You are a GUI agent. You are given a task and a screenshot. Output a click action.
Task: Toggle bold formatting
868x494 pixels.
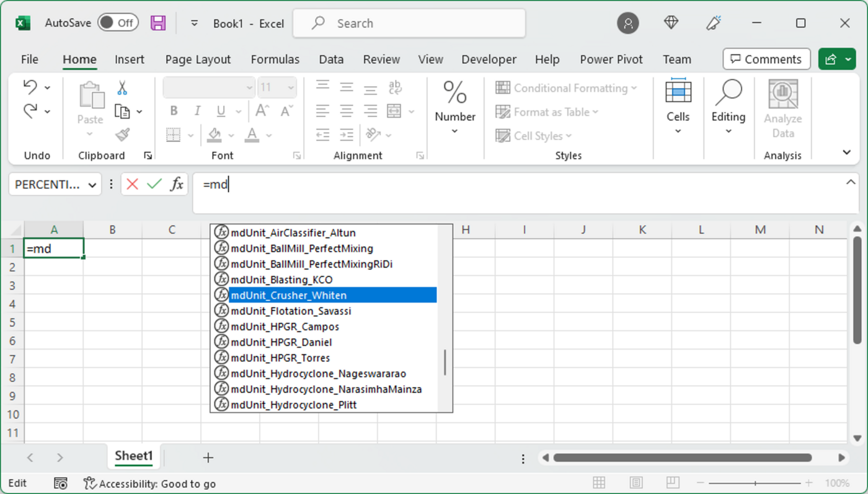tap(174, 111)
